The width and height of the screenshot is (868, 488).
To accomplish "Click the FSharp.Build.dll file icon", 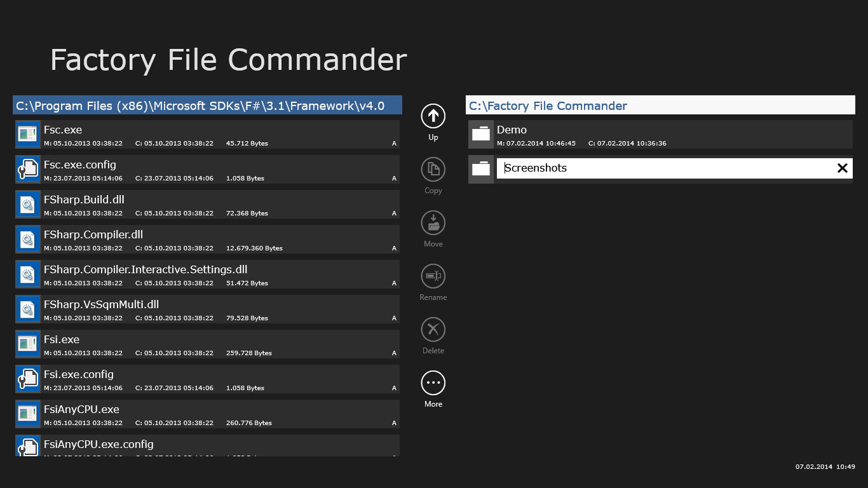I will (27, 204).
